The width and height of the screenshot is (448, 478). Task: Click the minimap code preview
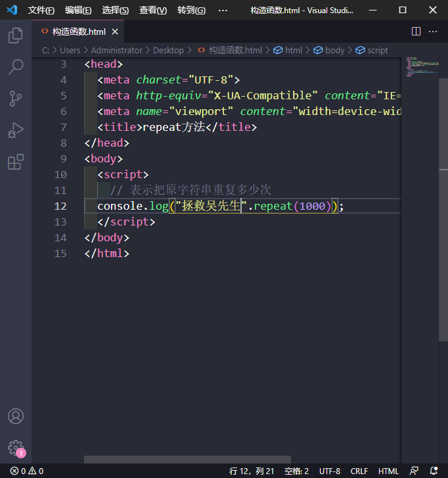422,67
